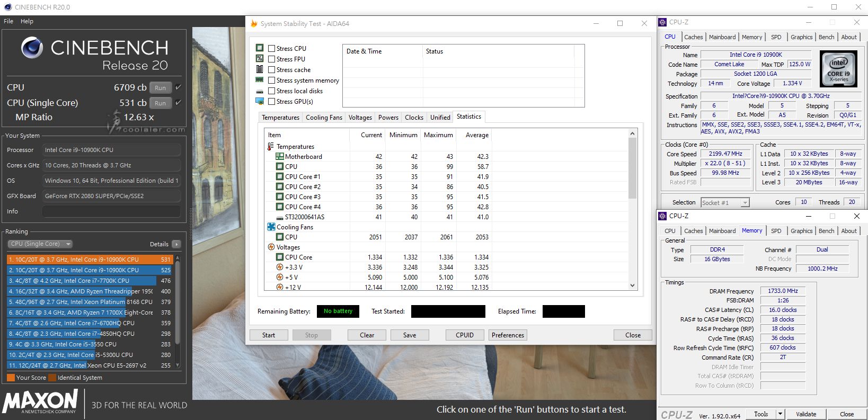Click the Stress CPU chip icon
The height and width of the screenshot is (420, 868).
(260, 48)
